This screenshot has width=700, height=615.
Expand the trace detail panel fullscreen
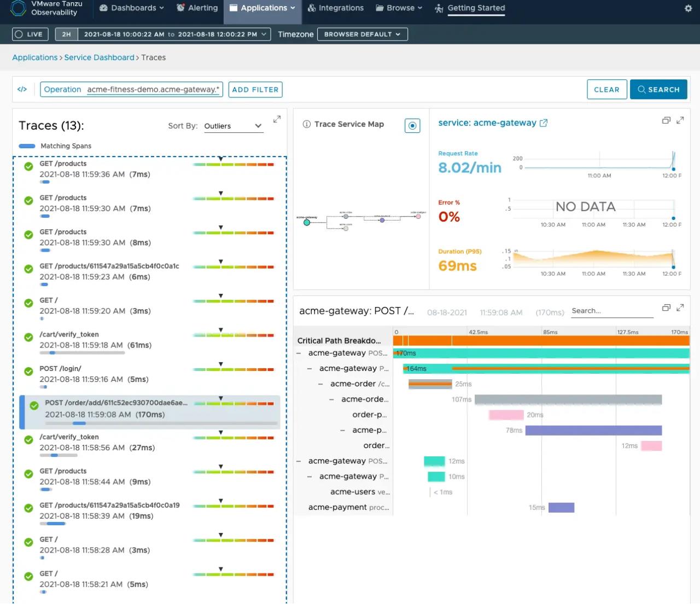click(680, 308)
